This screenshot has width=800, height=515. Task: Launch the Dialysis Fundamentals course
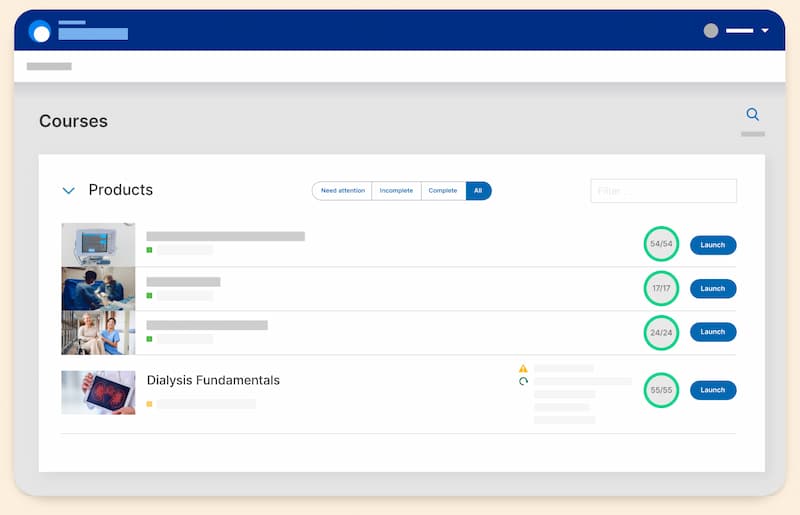coord(712,390)
